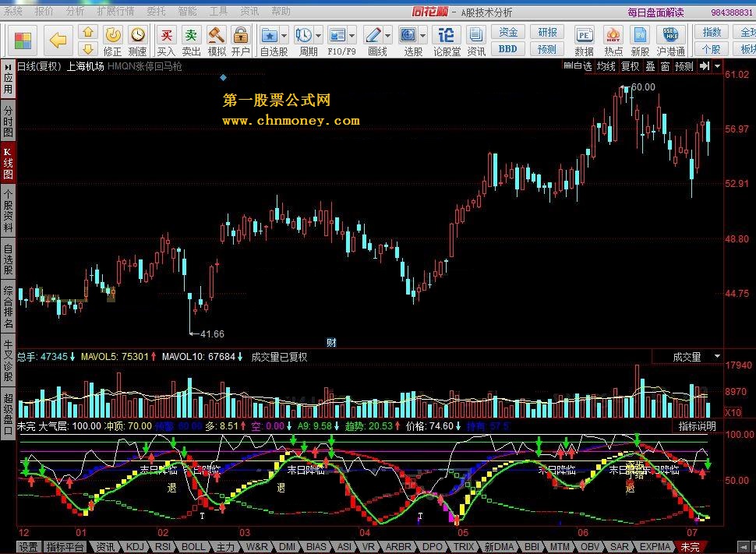756x554 pixels.
Task: Select the 分时图 sidebar tab
Action: 8,121
